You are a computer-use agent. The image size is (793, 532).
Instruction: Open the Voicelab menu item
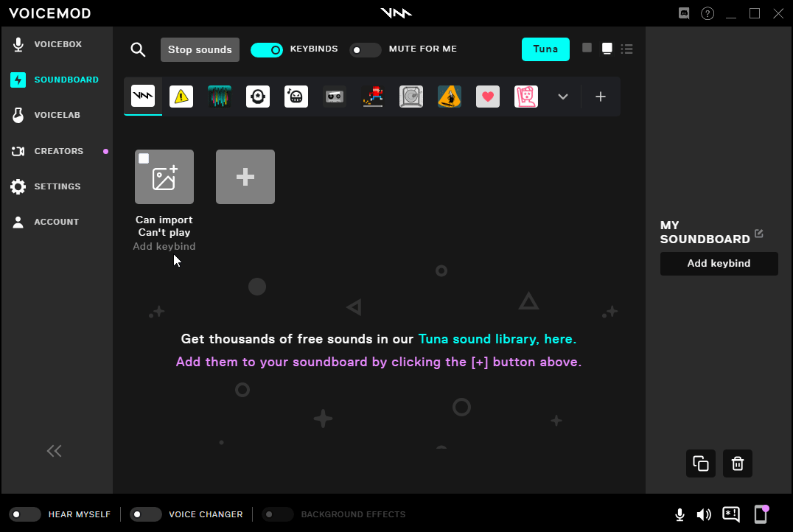click(x=56, y=115)
